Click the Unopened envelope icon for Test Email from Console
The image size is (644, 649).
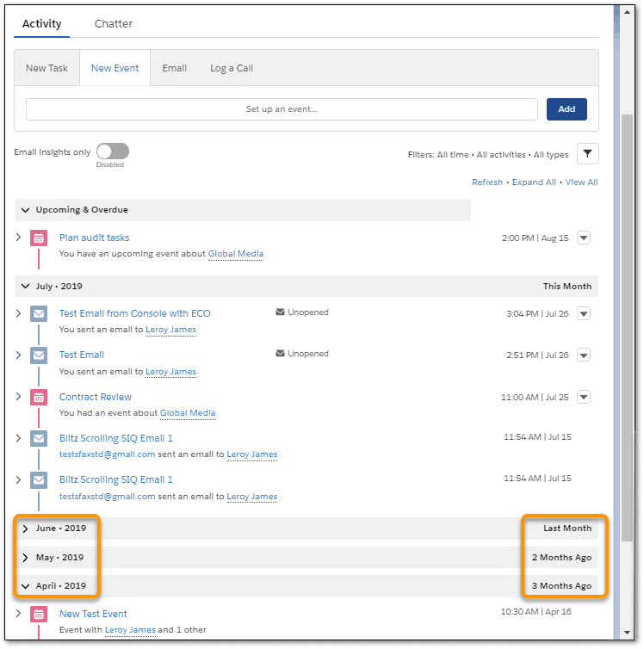[x=280, y=312]
